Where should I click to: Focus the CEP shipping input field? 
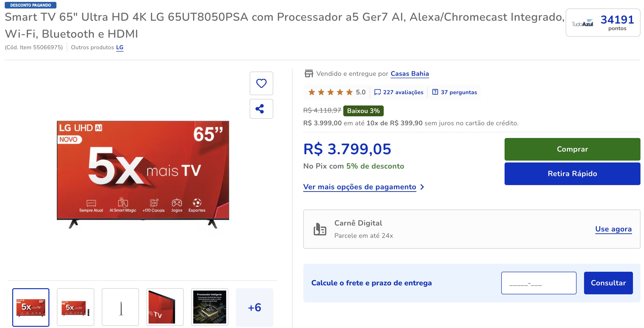(539, 283)
